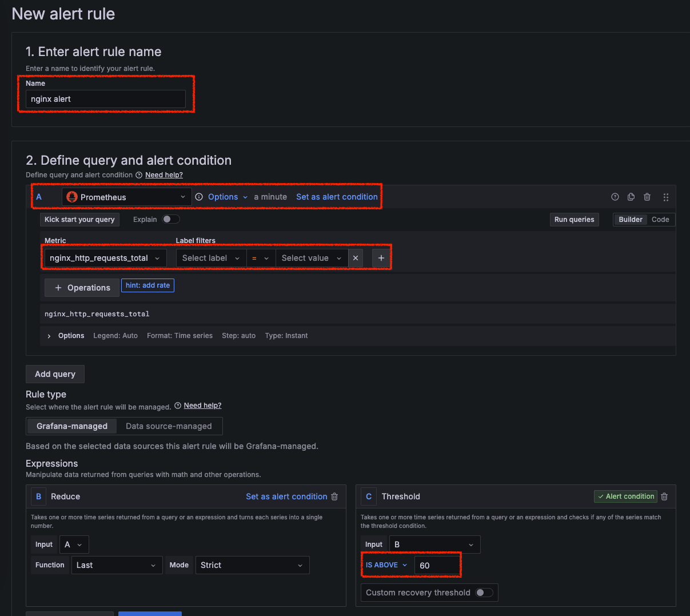The image size is (690, 616).
Task: Select Grafana-managed rule type
Action: click(x=72, y=426)
